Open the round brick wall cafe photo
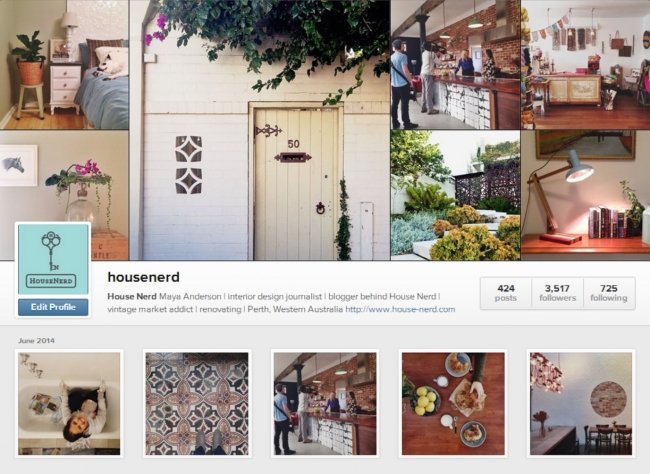This screenshot has width=650, height=474. (x=581, y=404)
